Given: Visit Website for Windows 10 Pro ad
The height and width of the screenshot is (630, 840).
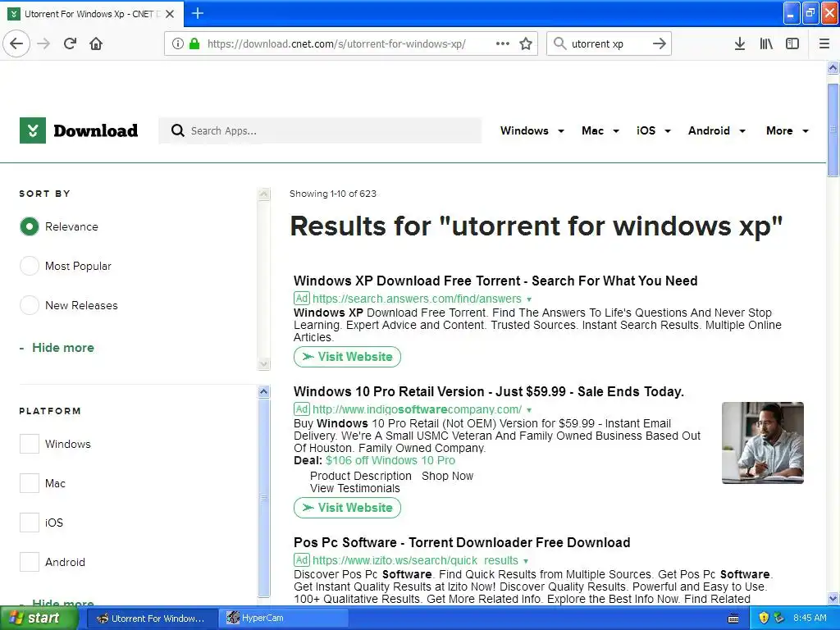Looking at the screenshot, I should coord(347,508).
